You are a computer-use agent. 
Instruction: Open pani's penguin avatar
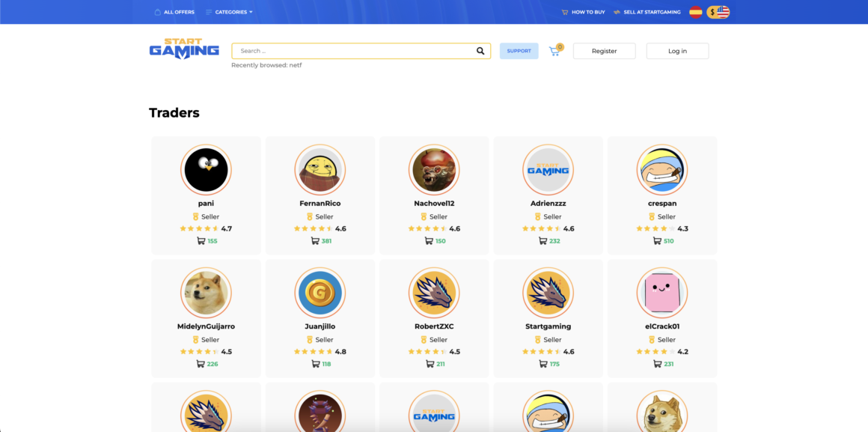coord(206,170)
